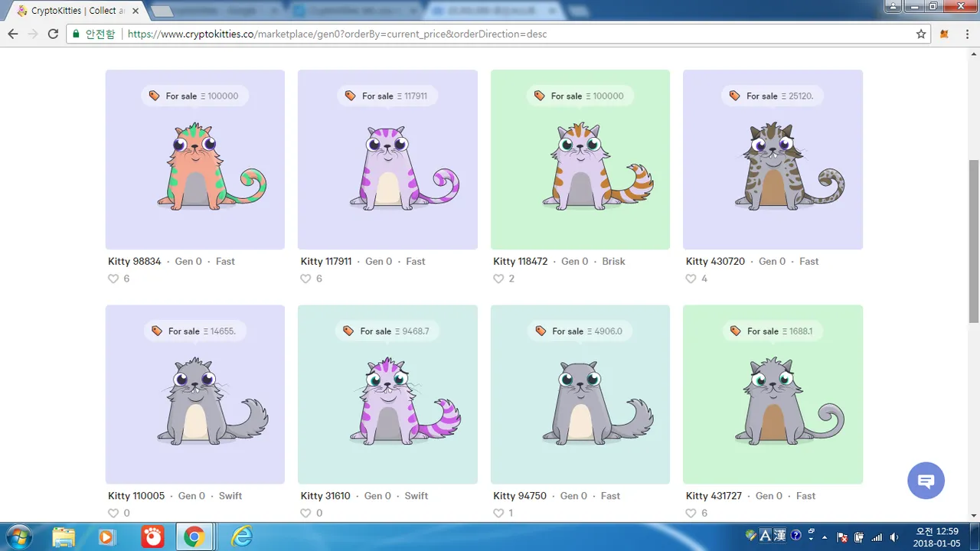The width and height of the screenshot is (980, 551).
Task: Like Kitty 31610 with heart icon
Action: point(306,514)
